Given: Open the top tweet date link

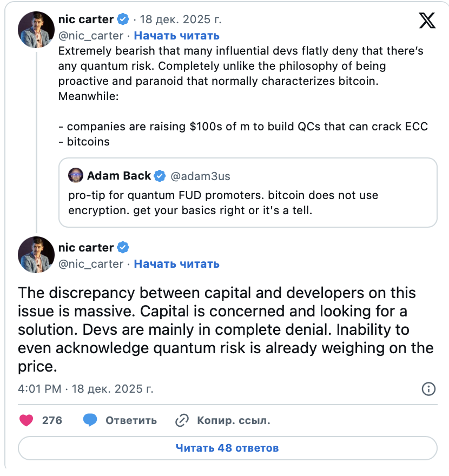Looking at the screenshot, I should pos(181,19).
